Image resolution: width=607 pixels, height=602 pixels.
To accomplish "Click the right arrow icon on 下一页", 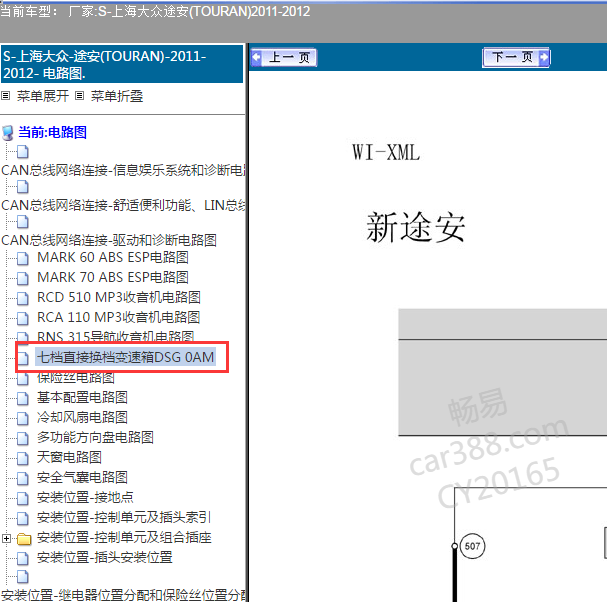I will tap(544, 58).
